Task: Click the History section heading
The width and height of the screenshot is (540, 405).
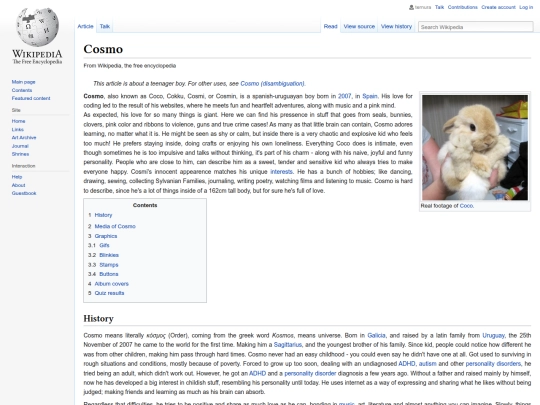Action: tap(98, 319)
